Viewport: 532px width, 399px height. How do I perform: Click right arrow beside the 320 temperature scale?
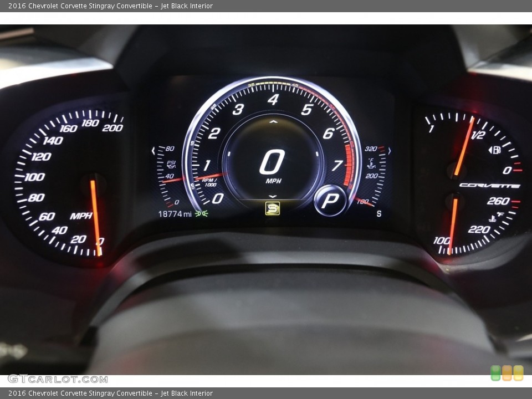pyautogui.click(x=389, y=151)
